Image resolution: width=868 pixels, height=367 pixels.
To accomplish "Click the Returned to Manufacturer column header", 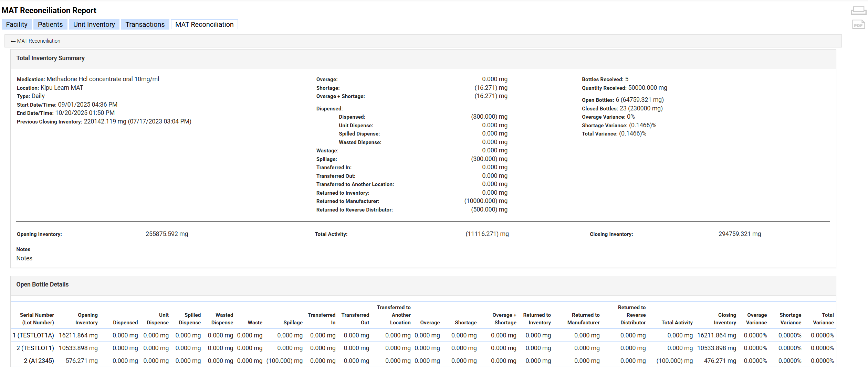I will coord(584,319).
